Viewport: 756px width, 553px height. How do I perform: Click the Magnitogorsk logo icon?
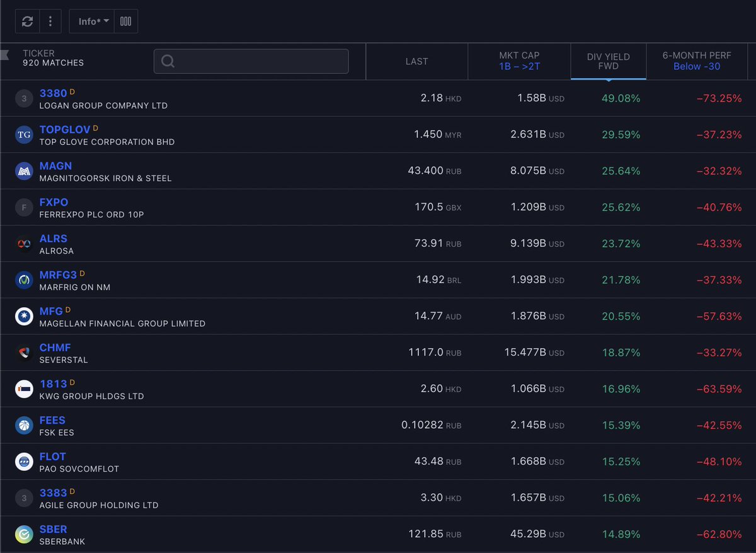click(24, 171)
